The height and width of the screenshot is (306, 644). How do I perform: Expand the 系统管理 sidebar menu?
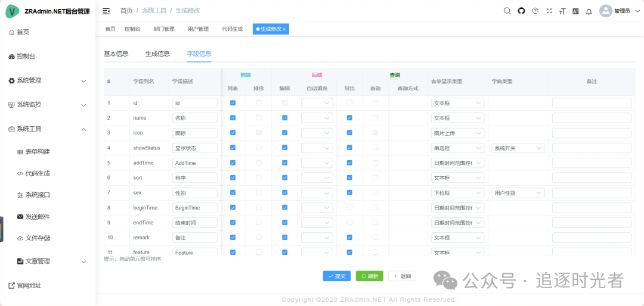click(x=48, y=80)
